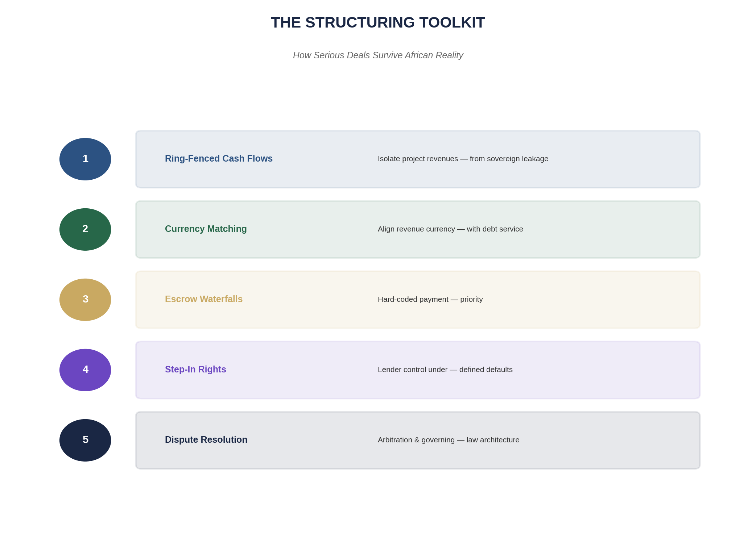The height and width of the screenshot is (538, 756).
Task: Click the Step-In Rights heading link
Action: (195, 369)
